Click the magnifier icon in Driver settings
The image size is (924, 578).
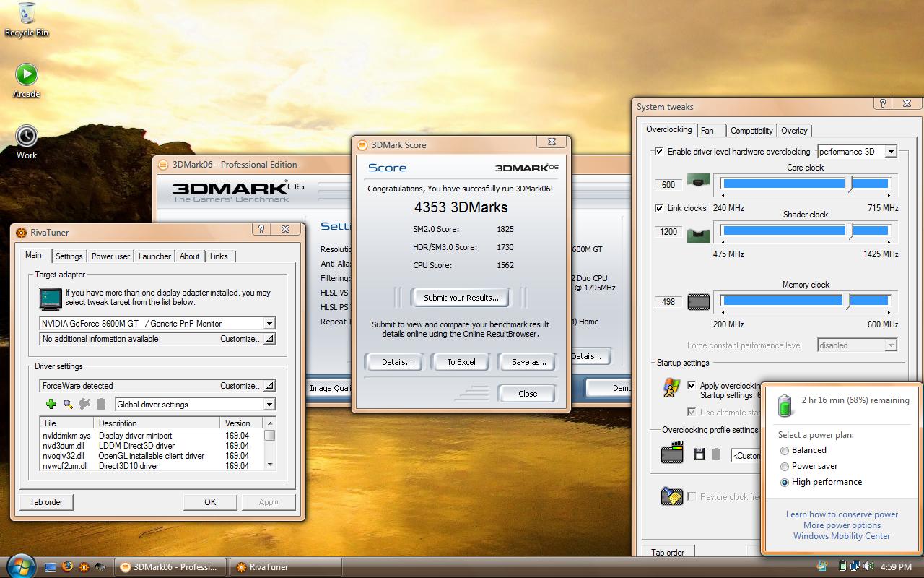(68, 405)
